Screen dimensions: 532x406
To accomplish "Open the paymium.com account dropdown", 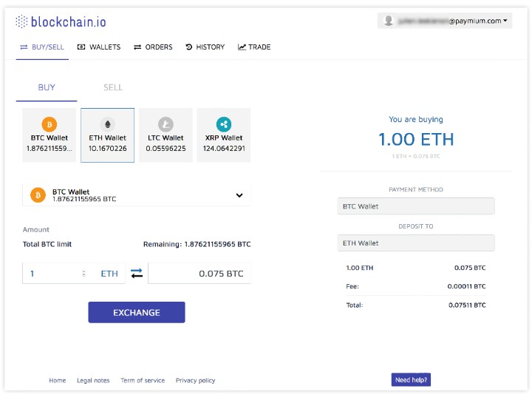I will pos(445,21).
